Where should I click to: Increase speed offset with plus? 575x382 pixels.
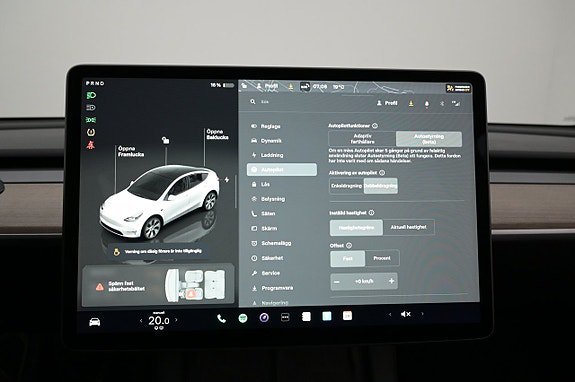tap(391, 281)
